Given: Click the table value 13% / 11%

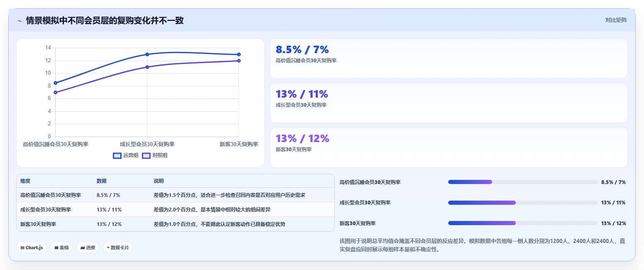Looking at the screenshot, I should pyautogui.click(x=109, y=209).
